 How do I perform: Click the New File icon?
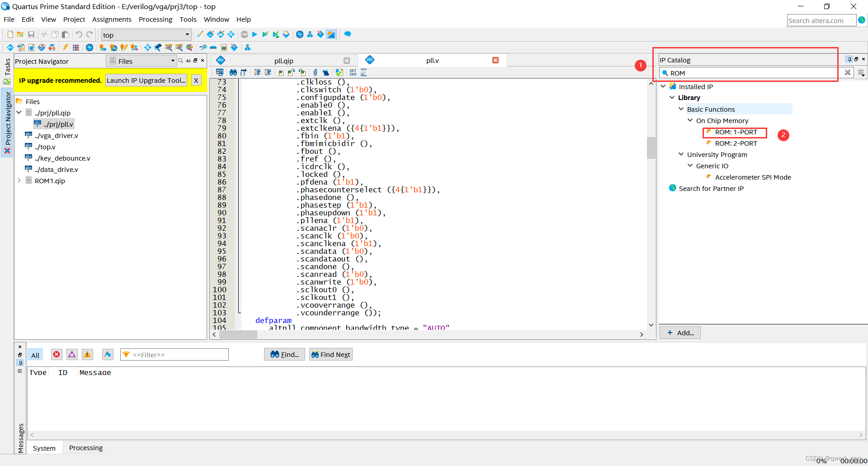(10, 34)
